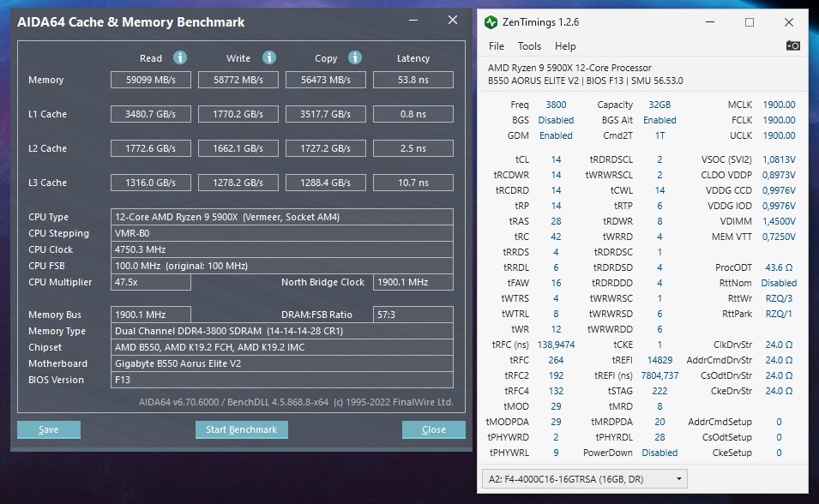Click the Close button in AIDA64 benchmark
This screenshot has width=819, height=504.
tap(434, 429)
